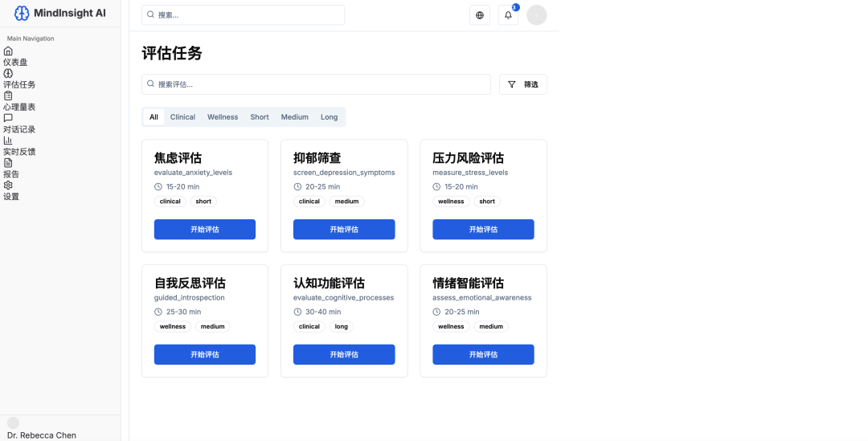Open the 仪表盘 home icon in sidebar

pos(8,51)
